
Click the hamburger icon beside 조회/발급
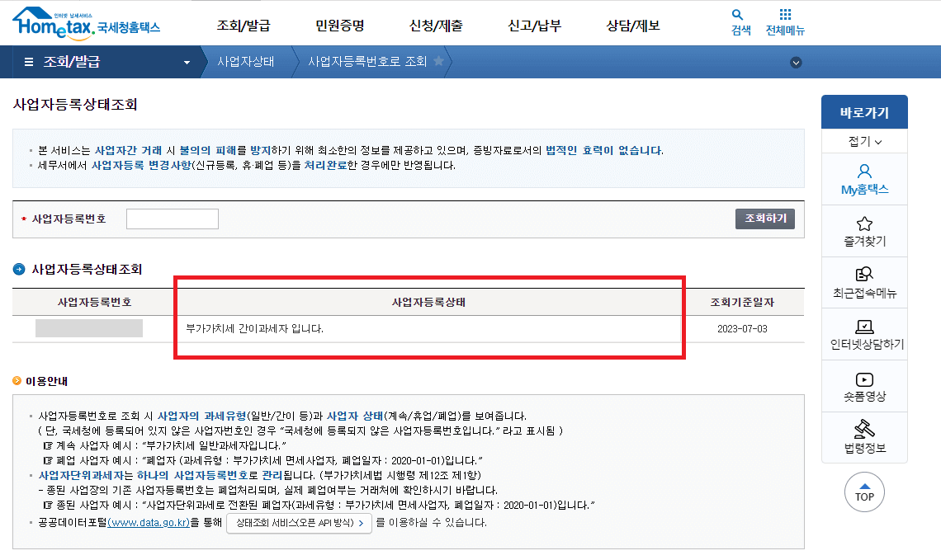(28, 62)
